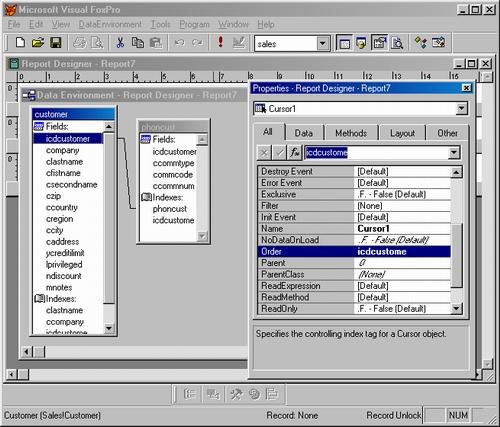500x427 pixels.
Task: Open the Help menu
Action: pyautogui.click(x=266, y=24)
